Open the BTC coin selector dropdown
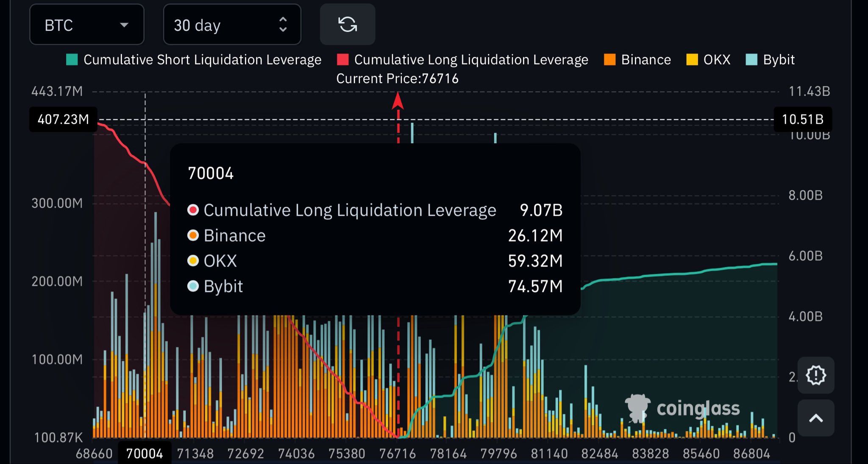Viewport: 868px width, 464px height. [87, 25]
